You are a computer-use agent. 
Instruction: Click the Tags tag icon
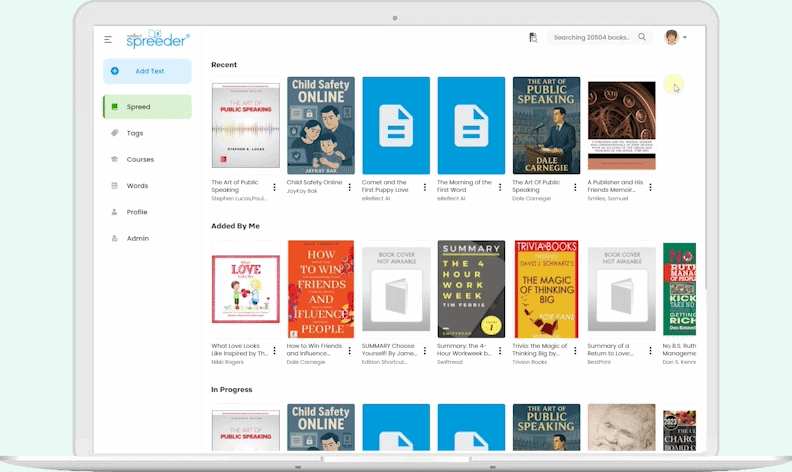[x=115, y=133]
